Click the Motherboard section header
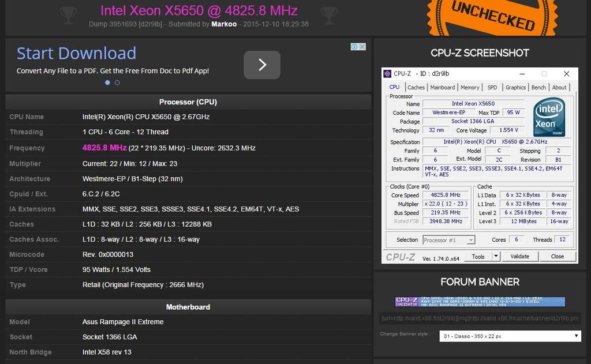This screenshot has height=364, width=591. tap(188, 307)
